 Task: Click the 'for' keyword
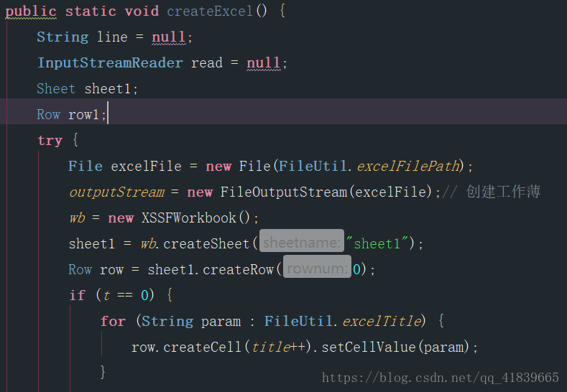pos(113,321)
